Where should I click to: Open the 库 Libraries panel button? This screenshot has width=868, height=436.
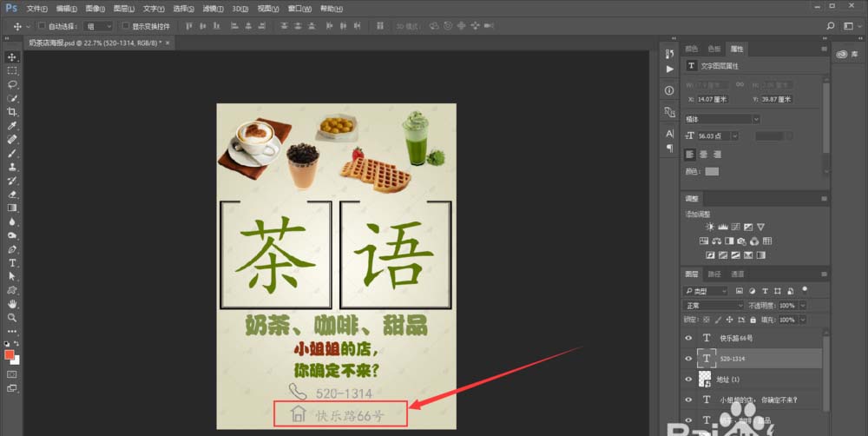(x=845, y=54)
